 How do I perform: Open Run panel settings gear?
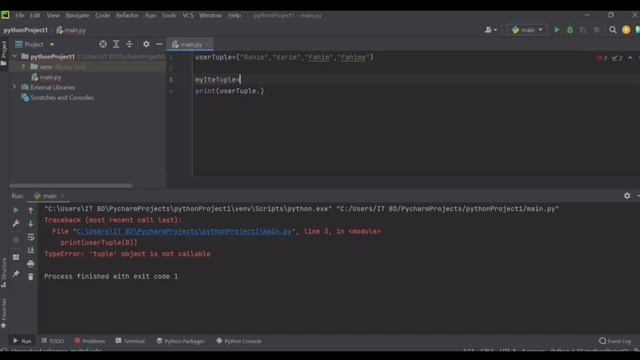point(627,196)
